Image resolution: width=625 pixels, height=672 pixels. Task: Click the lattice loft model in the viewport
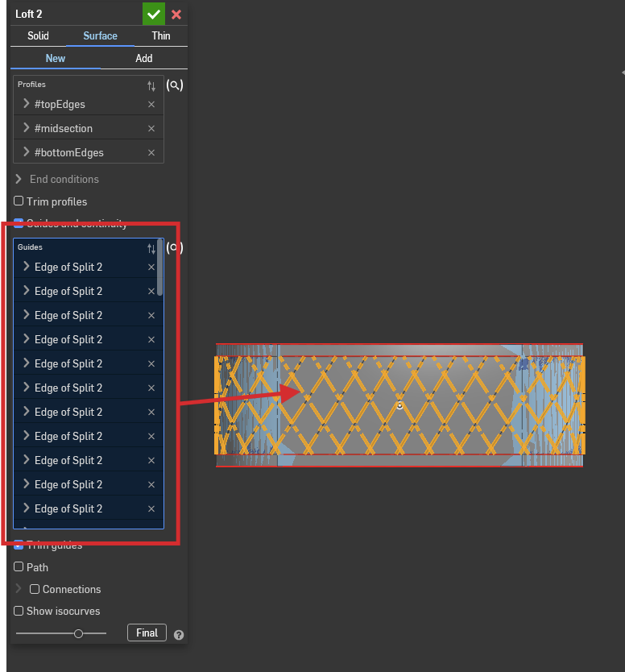point(399,405)
